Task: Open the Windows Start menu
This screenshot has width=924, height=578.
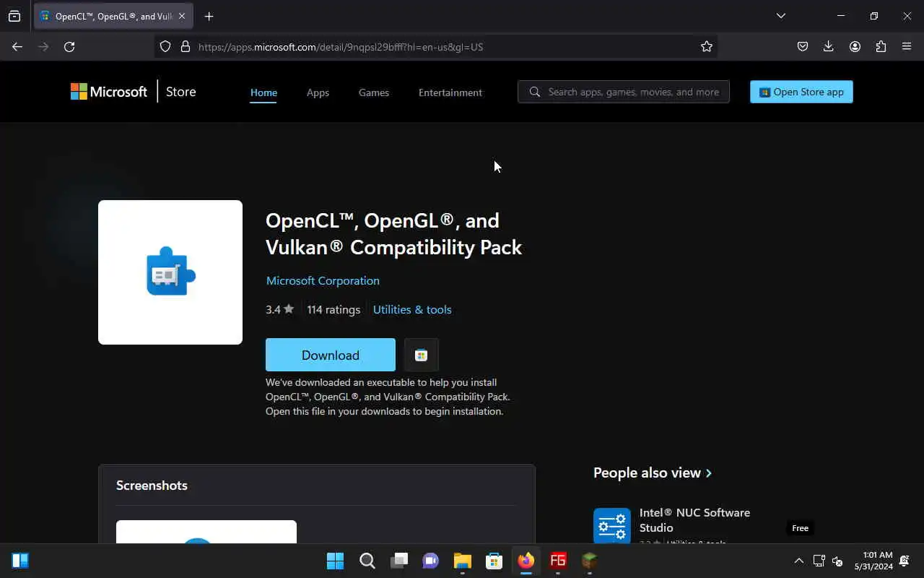Action: [x=335, y=561]
